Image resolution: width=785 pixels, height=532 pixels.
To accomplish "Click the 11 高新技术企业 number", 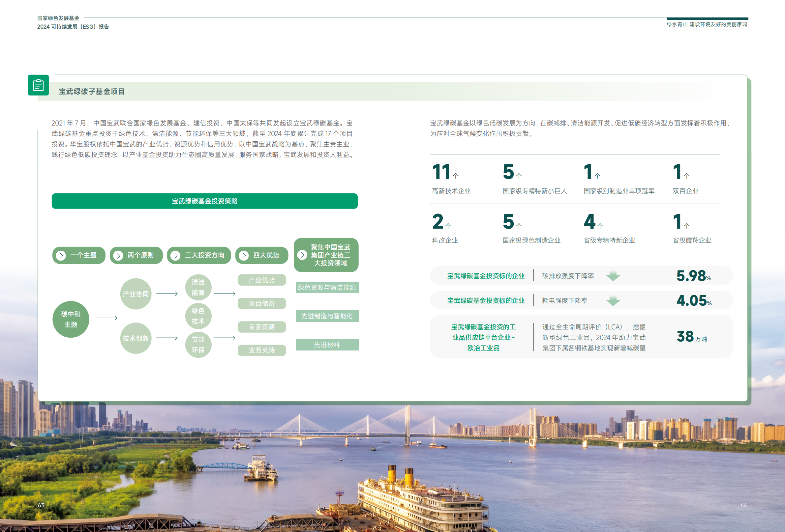I will tap(441, 172).
